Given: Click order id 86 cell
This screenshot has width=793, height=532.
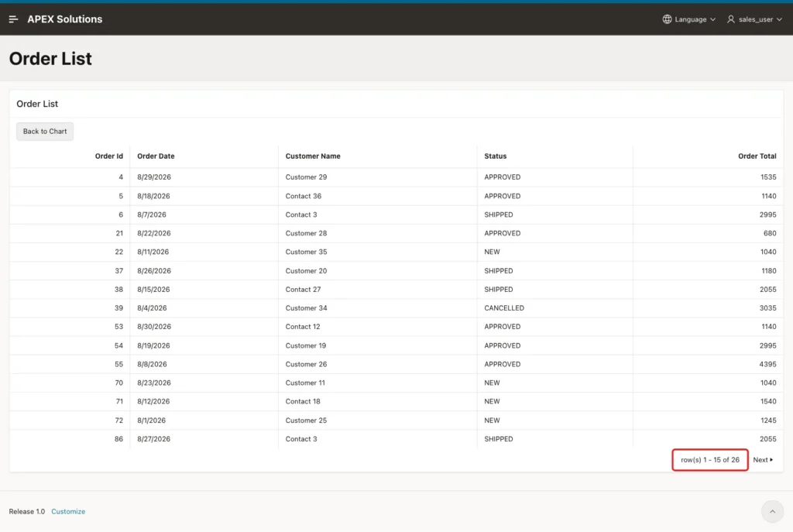Looking at the screenshot, I should [x=118, y=439].
